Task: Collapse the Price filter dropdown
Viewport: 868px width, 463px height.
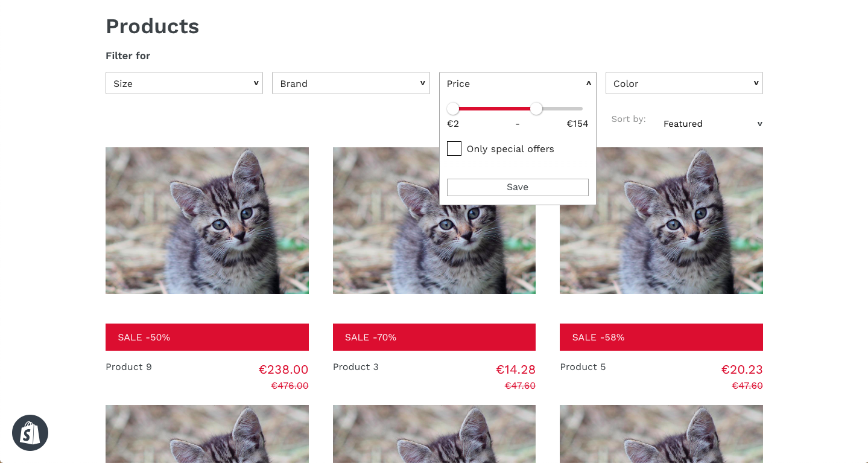Action: [x=518, y=83]
